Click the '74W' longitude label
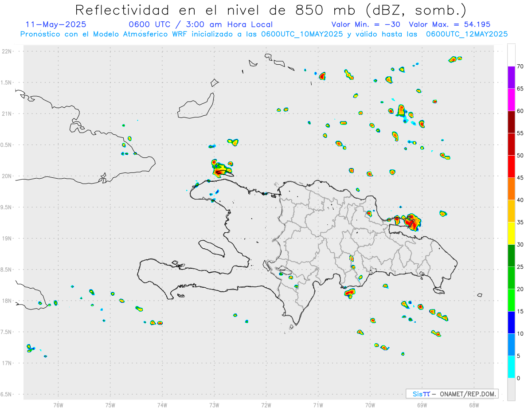Viewport: 532px width, 411px height. pyautogui.click(x=162, y=404)
